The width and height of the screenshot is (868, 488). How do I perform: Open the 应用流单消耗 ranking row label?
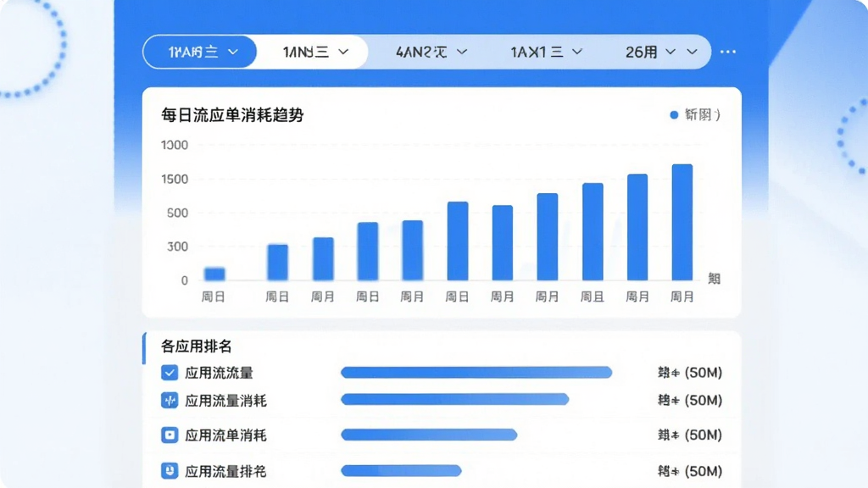click(x=225, y=435)
